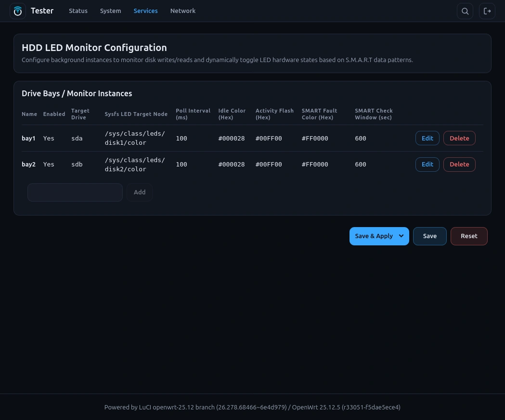Select the bay1 name cell
Viewport: 505px width, 420px height.
click(x=28, y=139)
